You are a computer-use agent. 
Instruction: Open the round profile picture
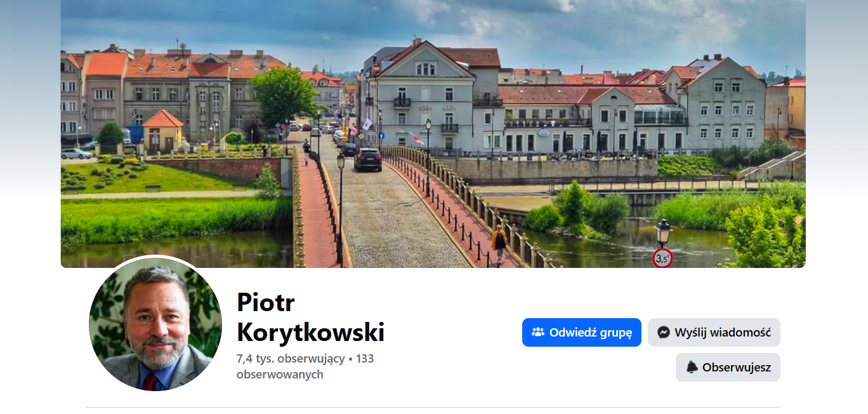(155, 324)
